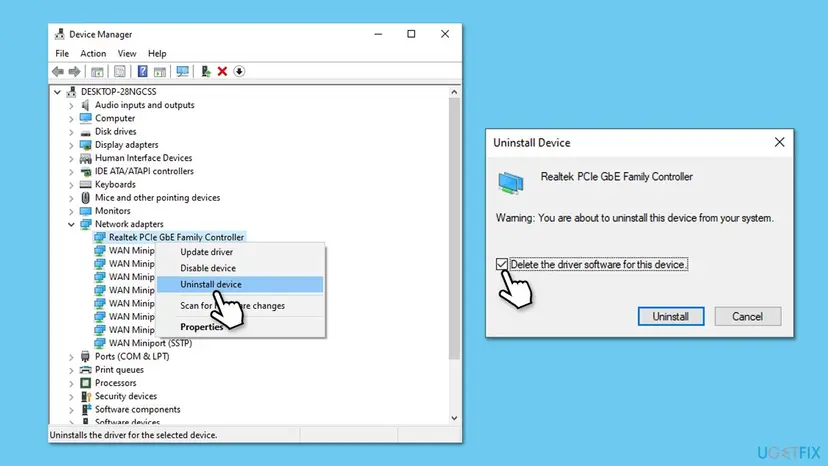The image size is (828, 466).
Task: Choose Update driver from context menu
Action: pos(240,252)
